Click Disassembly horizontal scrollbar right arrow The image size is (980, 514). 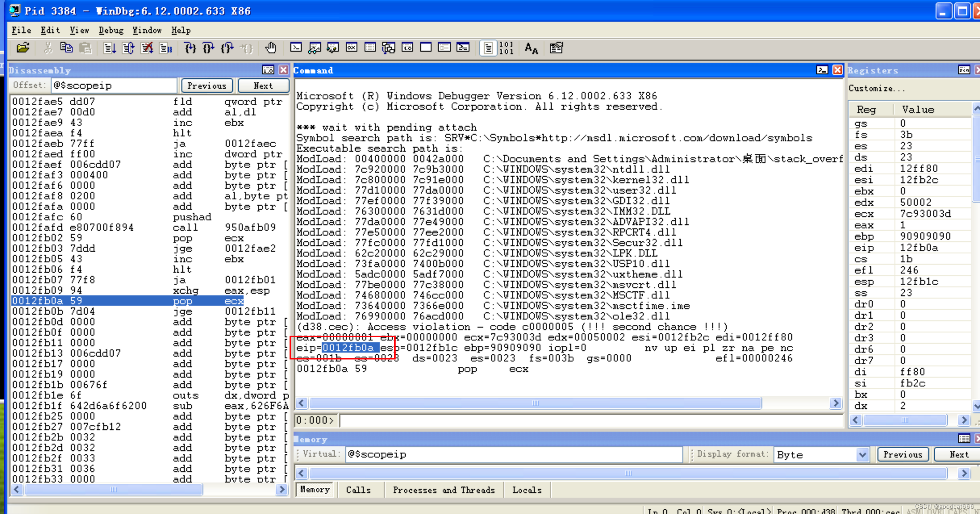282,489
